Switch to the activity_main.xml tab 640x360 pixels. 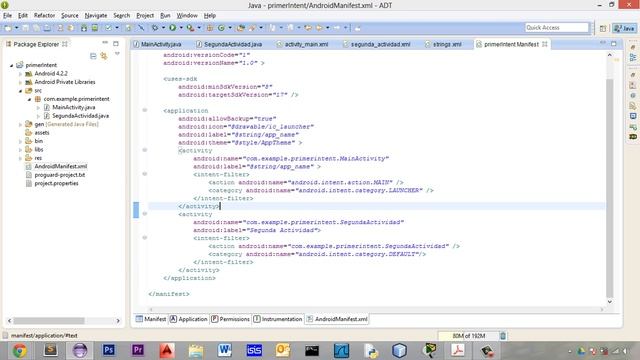click(302, 44)
